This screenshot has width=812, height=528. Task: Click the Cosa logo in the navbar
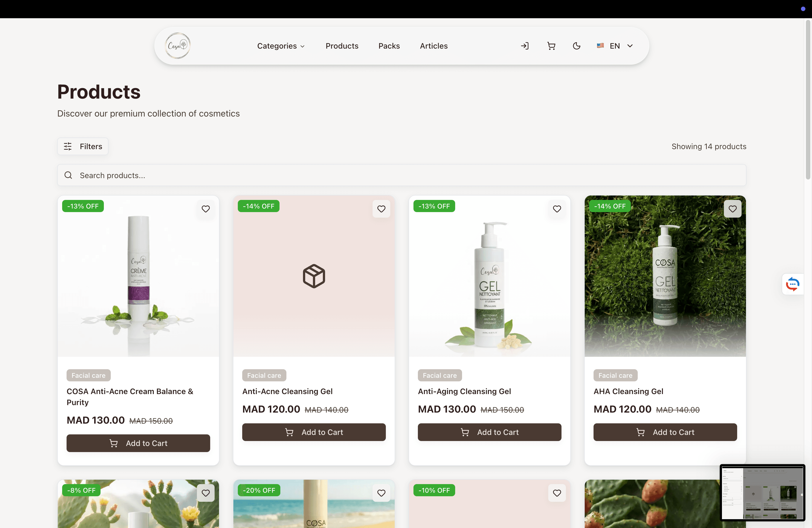(x=177, y=46)
